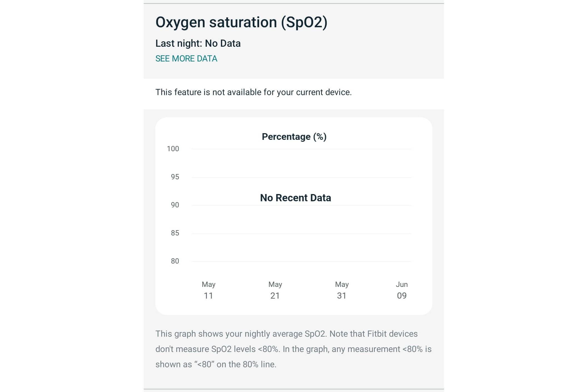Select the 100 y-axis label
Image resolution: width=588 pixels, height=392 pixels.
tap(173, 149)
